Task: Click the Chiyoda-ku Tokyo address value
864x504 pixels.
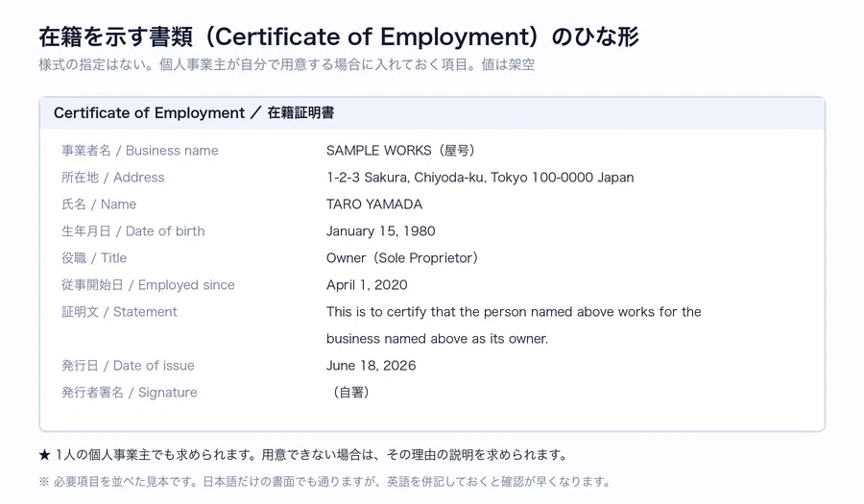Action: pos(480,178)
